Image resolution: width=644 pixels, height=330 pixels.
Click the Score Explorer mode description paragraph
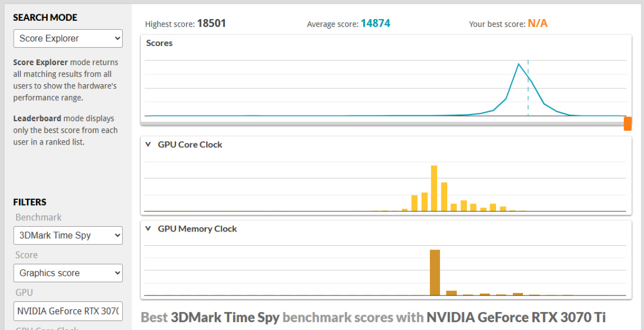tap(66, 80)
